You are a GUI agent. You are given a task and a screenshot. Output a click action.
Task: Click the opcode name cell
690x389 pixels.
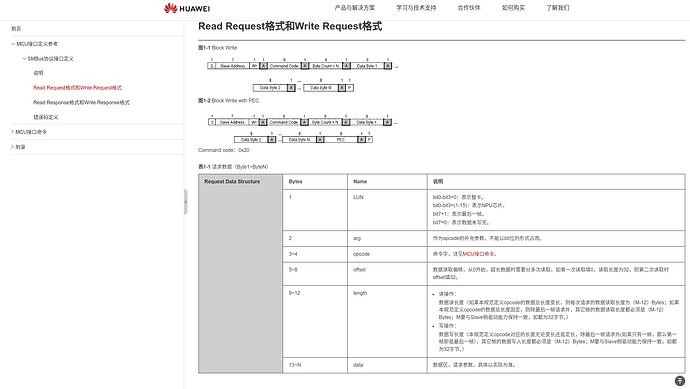387,254
